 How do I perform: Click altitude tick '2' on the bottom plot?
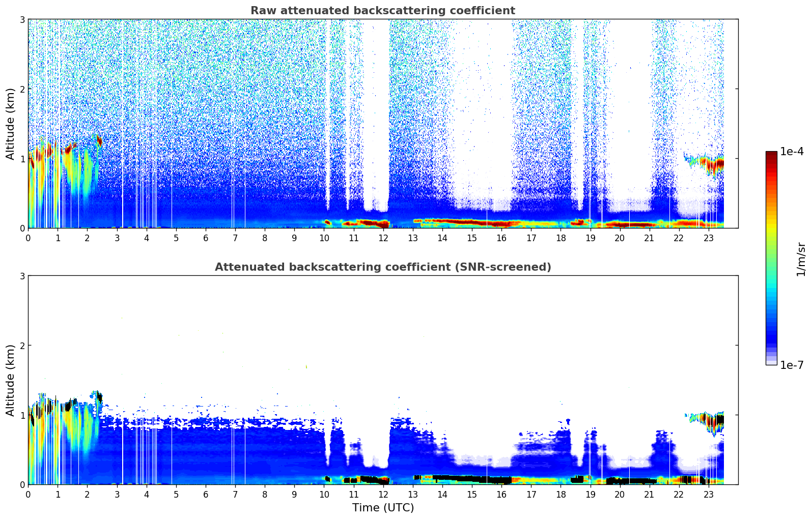[x=22, y=345]
